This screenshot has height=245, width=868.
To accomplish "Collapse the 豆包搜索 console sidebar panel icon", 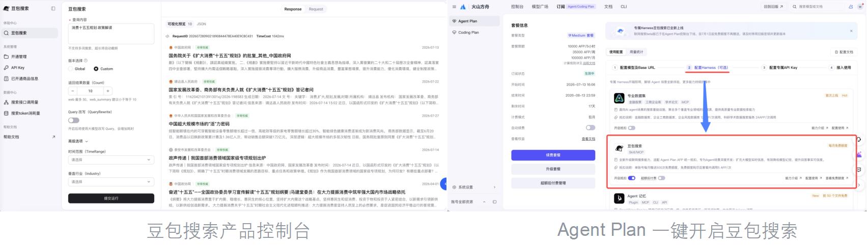I will [53, 9].
